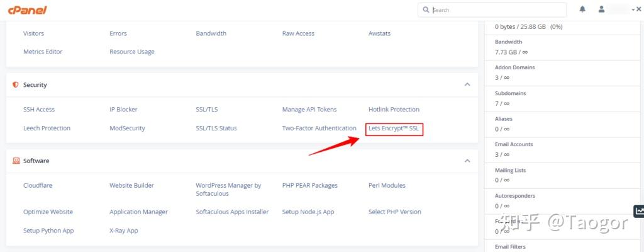Open the statistics chart side tab

pos(639,212)
